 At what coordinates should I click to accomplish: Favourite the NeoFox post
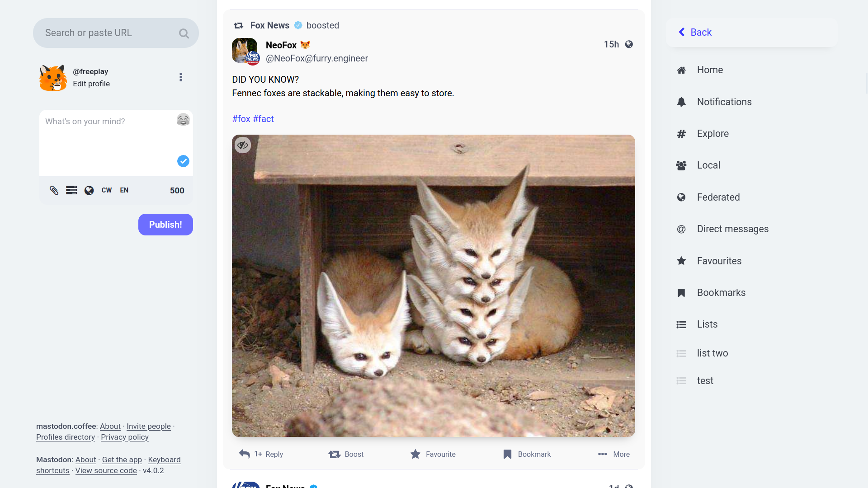[x=433, y=454]
